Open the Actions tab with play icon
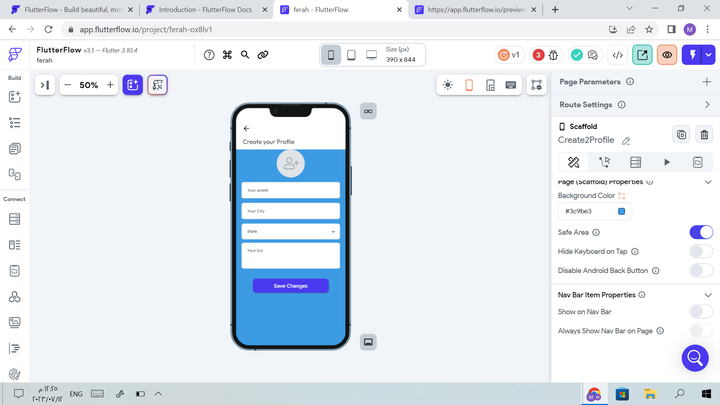The width and height of the screenshot is (720, 405). pyautogui.click(x=667, y=162)
